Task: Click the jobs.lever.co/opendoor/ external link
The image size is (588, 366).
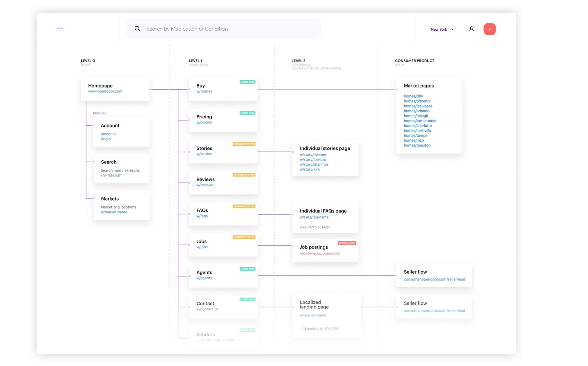Action: click(320, 254)
